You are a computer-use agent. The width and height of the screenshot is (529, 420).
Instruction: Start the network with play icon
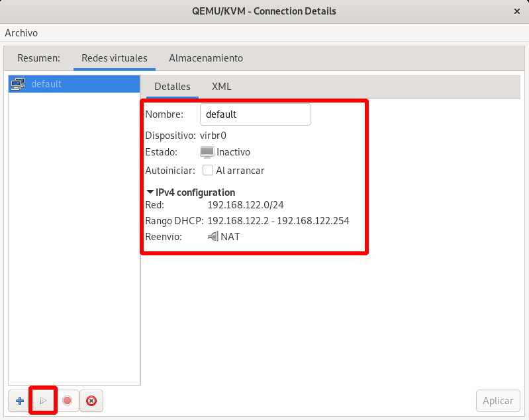(43, 401)
